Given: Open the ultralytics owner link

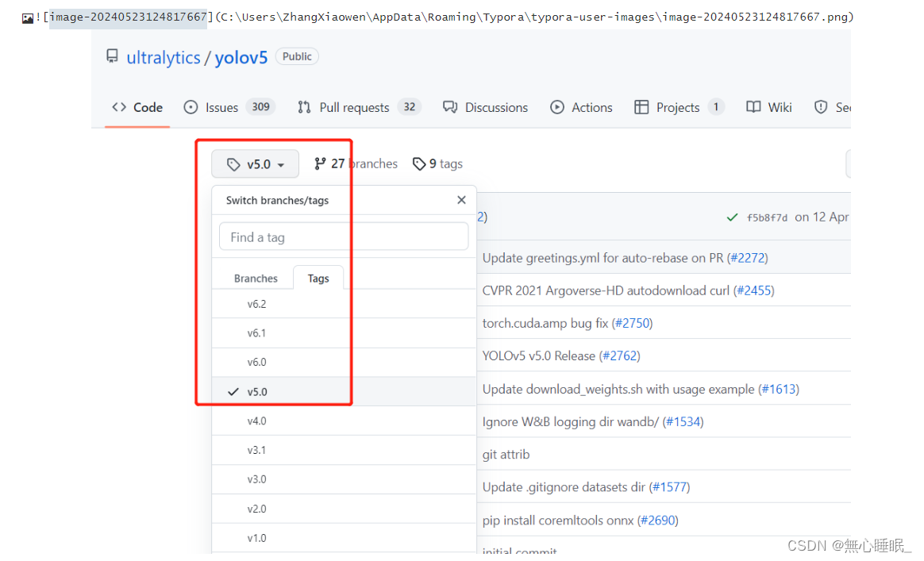Looking at the screenshot, I should pos(164,58).
